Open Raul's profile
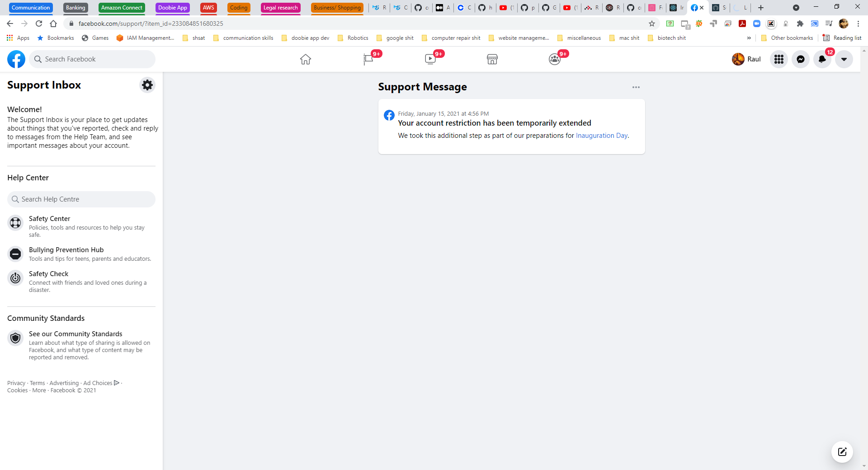Viewport: 868px width, 470px height. (x=746, y=59)
